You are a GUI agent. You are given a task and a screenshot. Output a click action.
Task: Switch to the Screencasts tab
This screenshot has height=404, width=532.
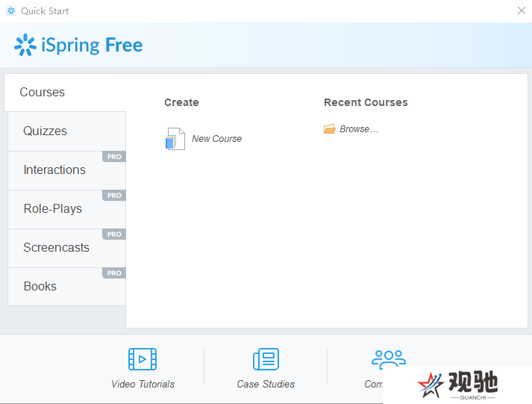67,248
